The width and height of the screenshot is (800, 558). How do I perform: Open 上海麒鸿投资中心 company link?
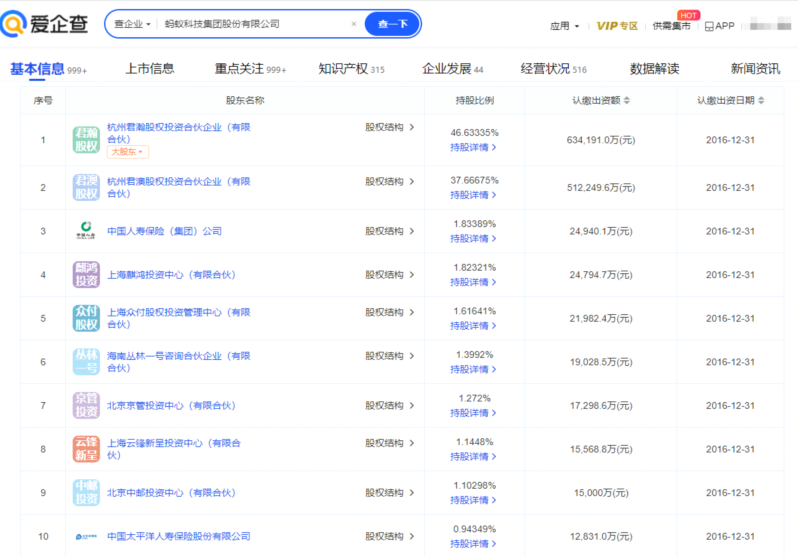[x=171, y=274]
